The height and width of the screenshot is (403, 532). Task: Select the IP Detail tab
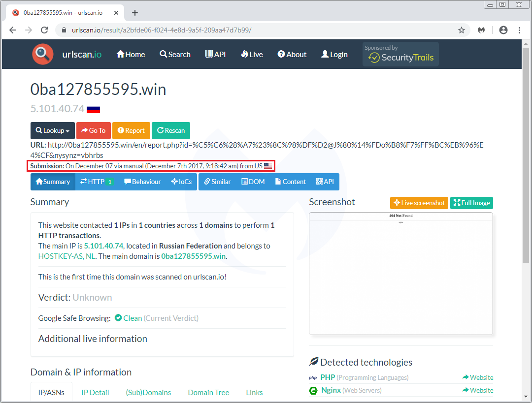[95, 392]
